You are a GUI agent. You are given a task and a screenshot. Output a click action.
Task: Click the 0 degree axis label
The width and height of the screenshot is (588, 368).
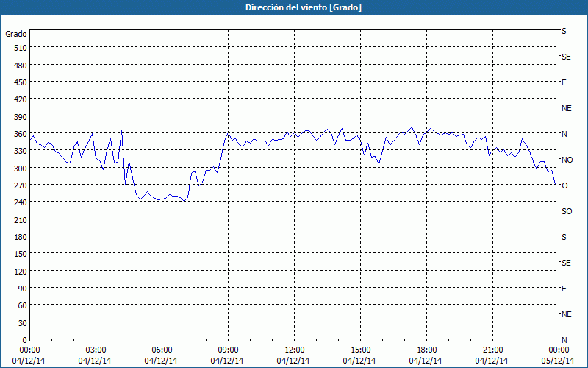pos(25,340)
